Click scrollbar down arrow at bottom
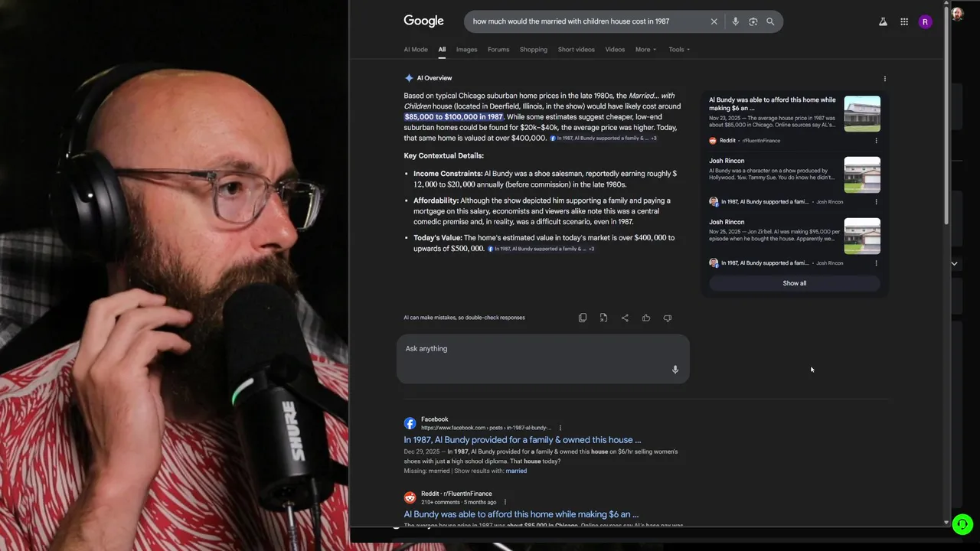Image resolution: width=980 pixels, height=551 pixels. tap(946, 523)
